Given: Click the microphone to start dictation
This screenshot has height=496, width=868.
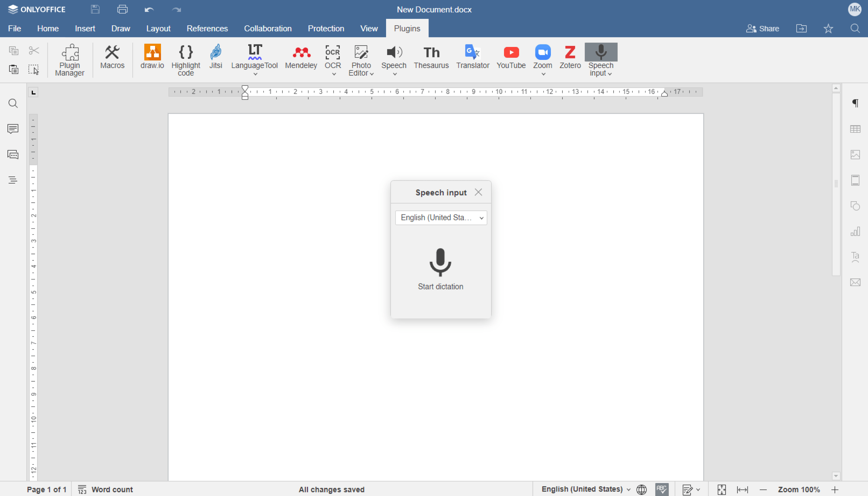Looking at the screenshot, I should (x=440, y=262).
